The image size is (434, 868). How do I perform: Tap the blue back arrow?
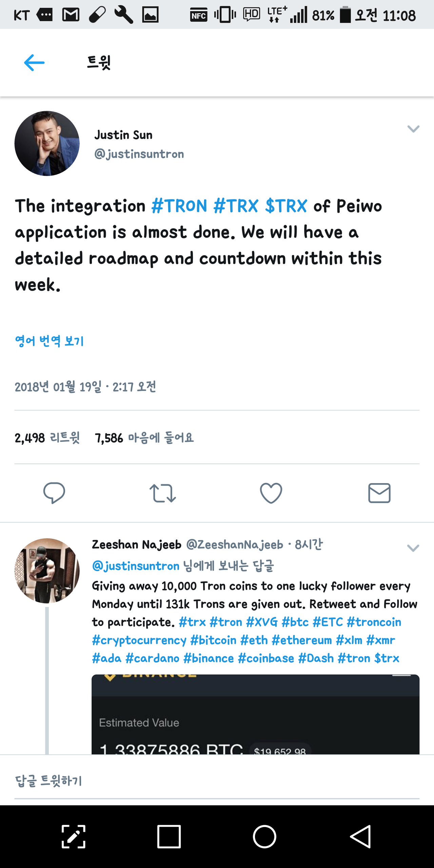34,63
